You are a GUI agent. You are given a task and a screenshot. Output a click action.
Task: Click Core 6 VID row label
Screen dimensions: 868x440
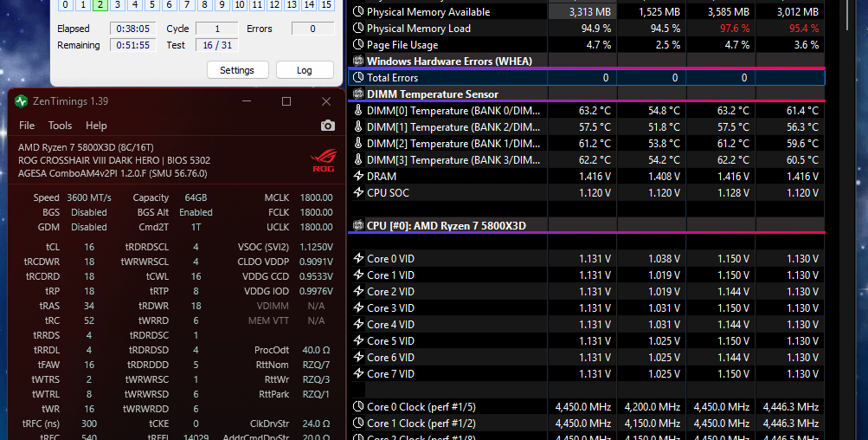pos(390,358)
